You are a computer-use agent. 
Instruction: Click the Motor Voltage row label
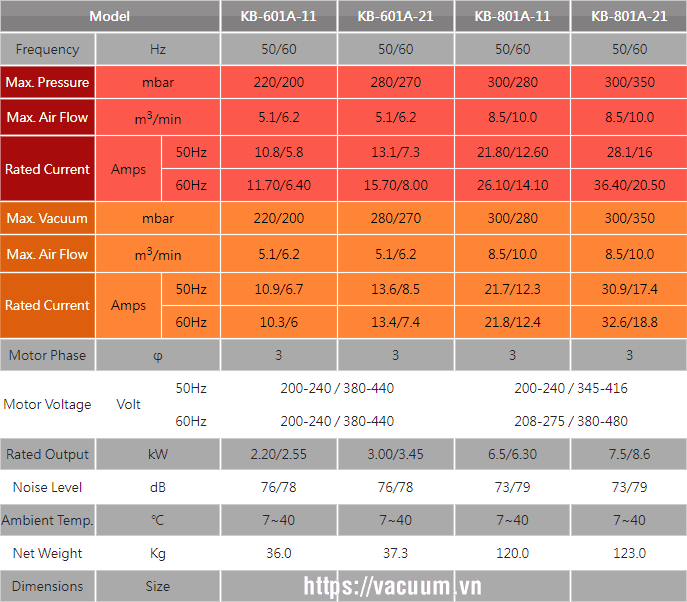tap(47, 405)
